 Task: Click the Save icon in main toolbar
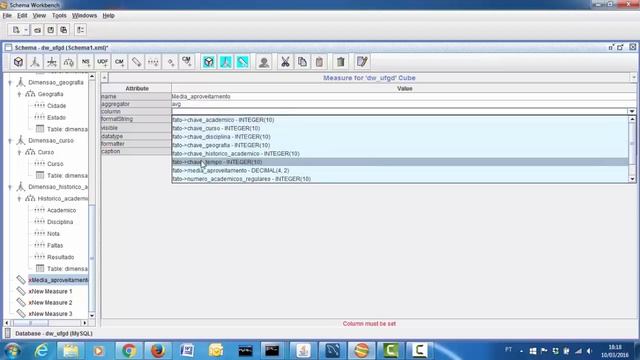click(x=51, y=30)
